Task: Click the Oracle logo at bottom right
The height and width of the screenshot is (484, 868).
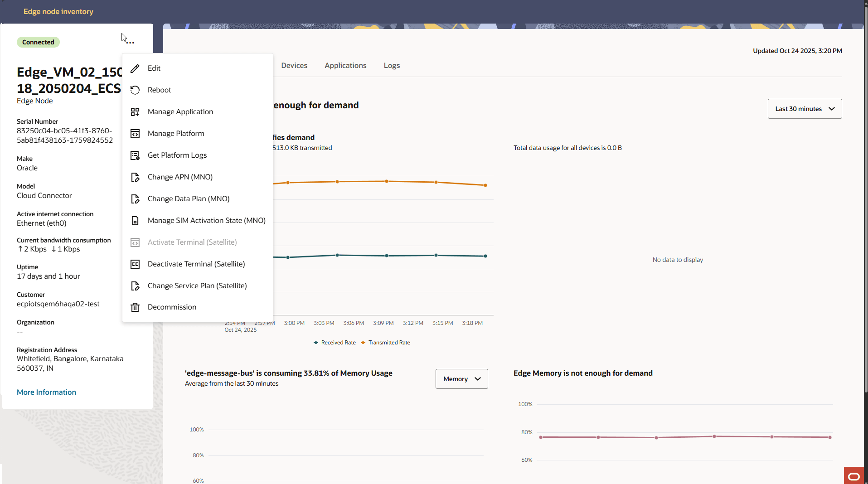Action: [x=854, y=475]
